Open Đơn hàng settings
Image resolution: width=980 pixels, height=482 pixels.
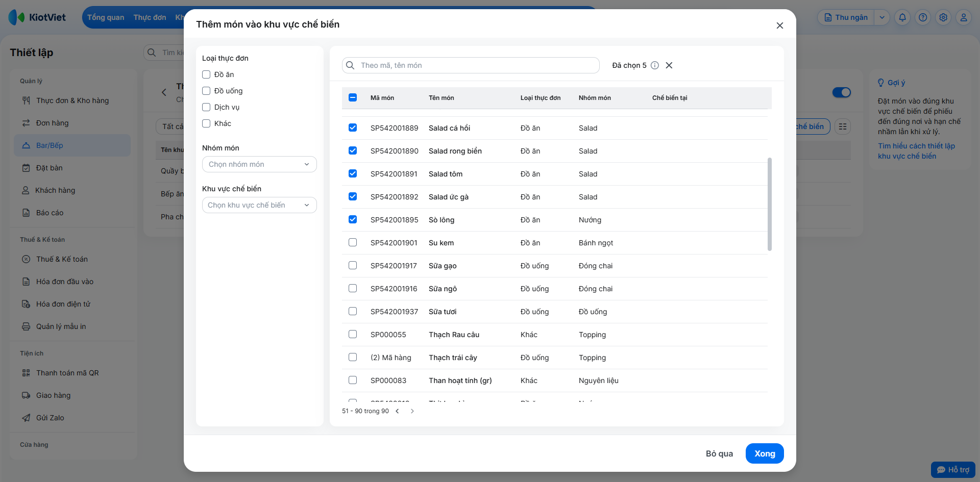[72, 123]
